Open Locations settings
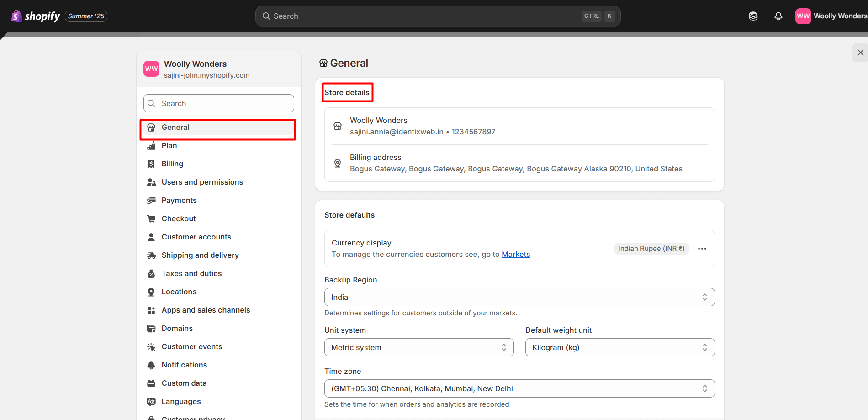 tap(218, 292)
